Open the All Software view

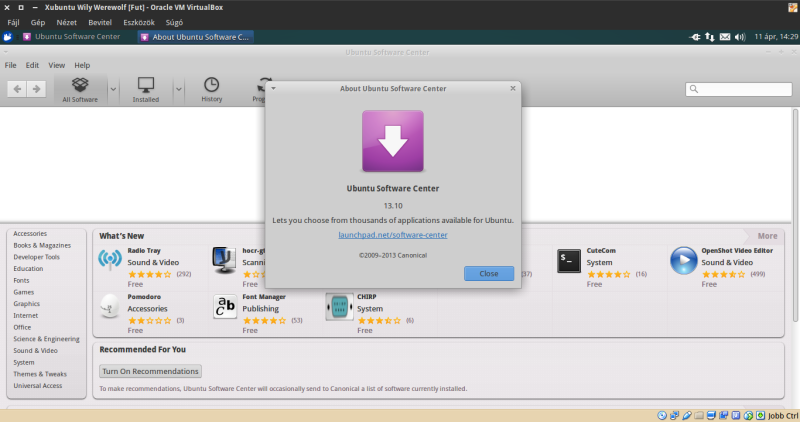click(80, 89)
